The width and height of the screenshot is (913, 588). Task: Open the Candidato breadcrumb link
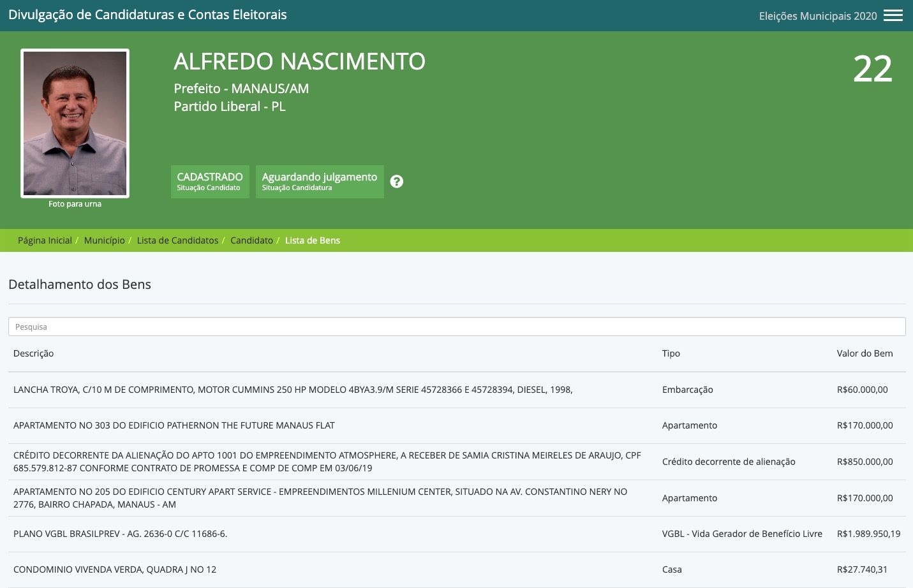pyautogui.click(x=251, y=240)
